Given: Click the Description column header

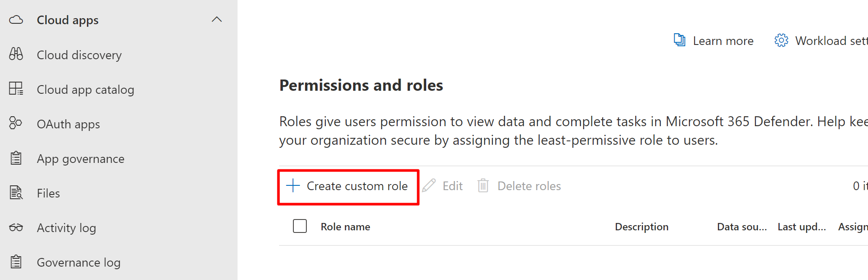Looking at the screenshot, I should point(641,227).
